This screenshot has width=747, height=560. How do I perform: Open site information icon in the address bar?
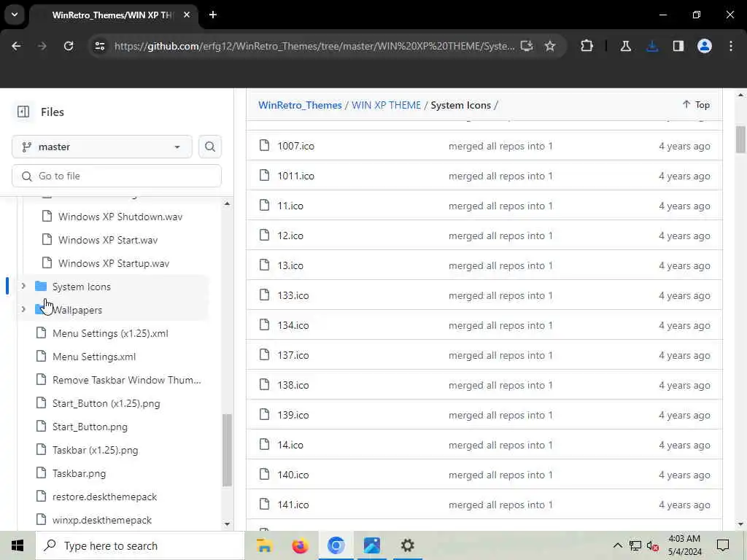click(99, 46)
